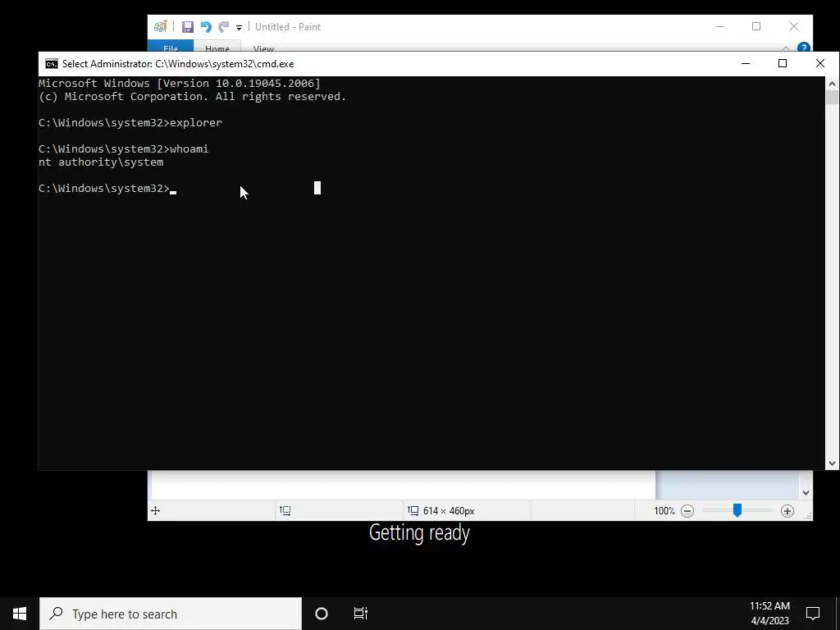
Task: Open the File tab in Paint
Action: coord(171,47)
